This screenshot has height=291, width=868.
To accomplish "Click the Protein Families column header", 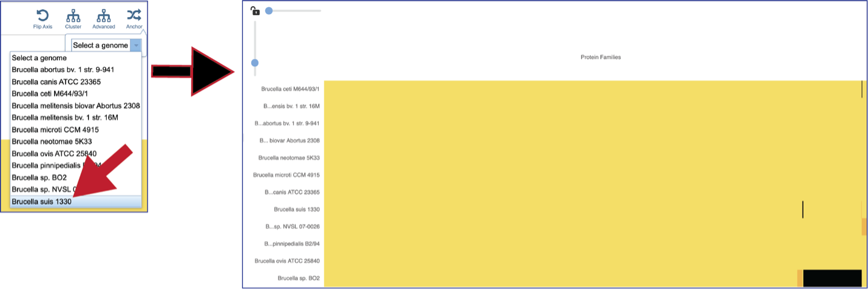I will (600, 57).
